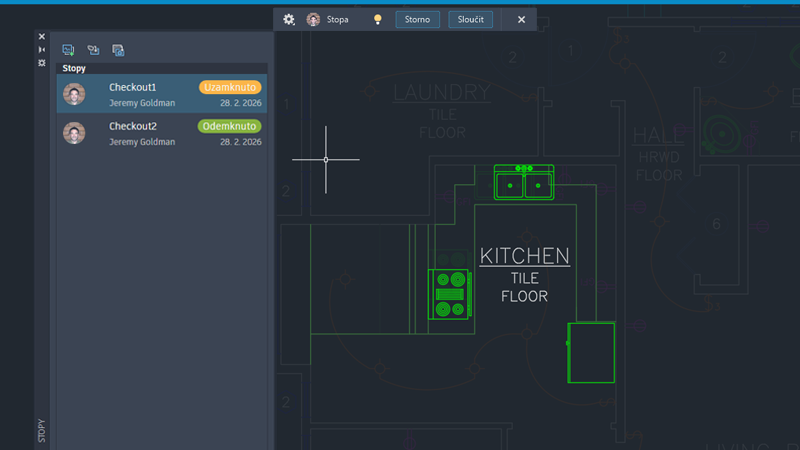Click the vertical STOPY palette title
This screenshot has height=450, width=800.
click(x=42, y=431)
